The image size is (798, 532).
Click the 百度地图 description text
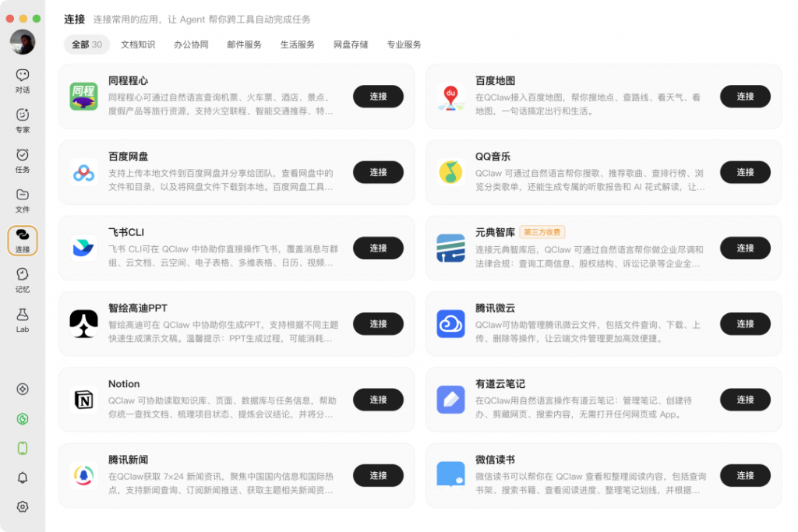coord(588,104)
